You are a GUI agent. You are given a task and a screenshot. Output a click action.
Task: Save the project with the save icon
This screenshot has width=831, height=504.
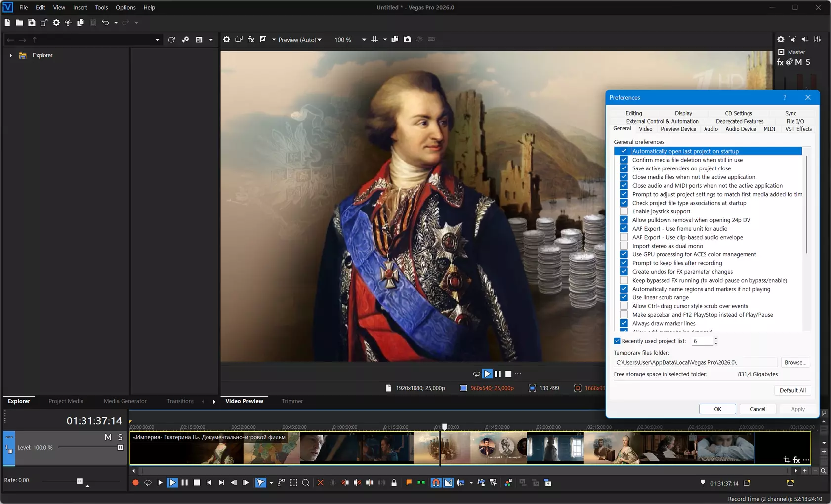pos(32,23)
